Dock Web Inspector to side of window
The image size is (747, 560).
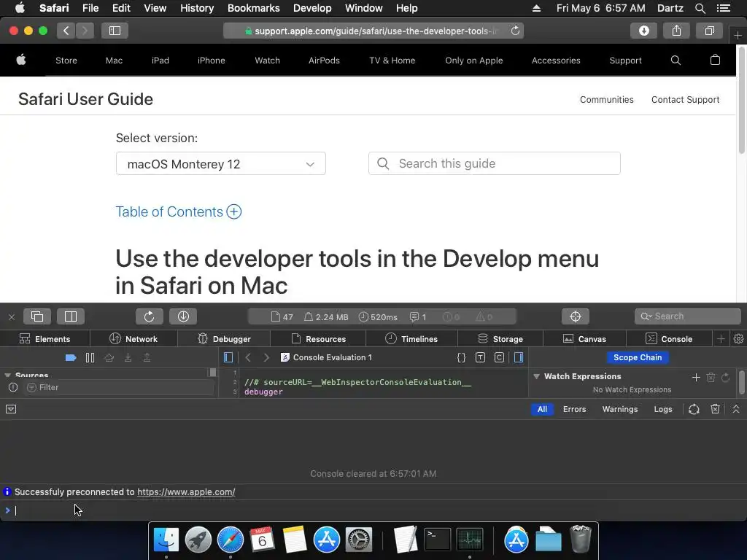point(71,316)
